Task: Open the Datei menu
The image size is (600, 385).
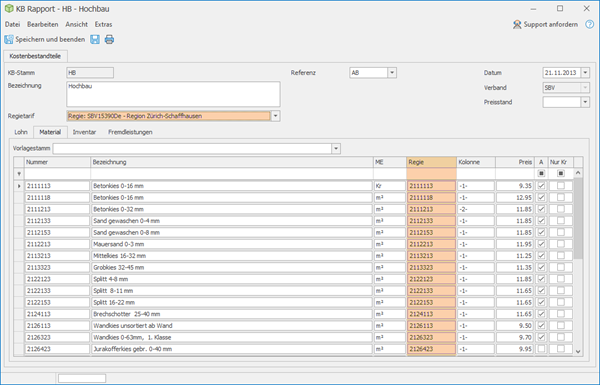Action: pos(12,24)
